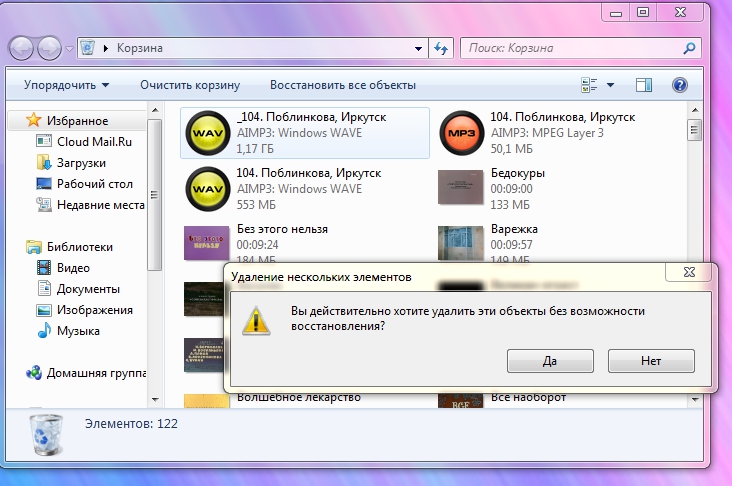Click the Домашняя группа icon in sidebar
Screen dimensions: 732x486
(x=34, y=373)
